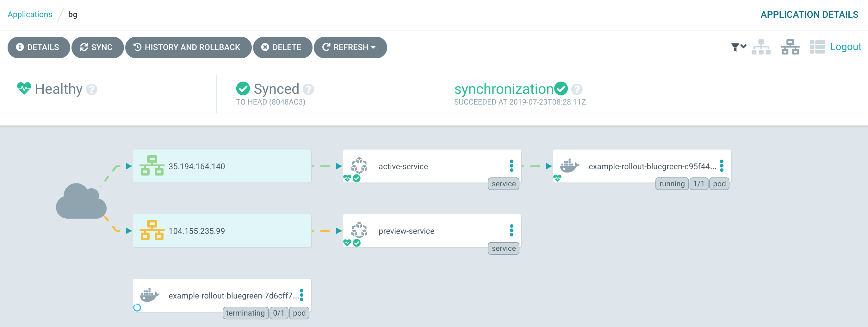Click the Healthy status help icon
The height and width of the screenshot is (327, 868).
click(91, 89)
